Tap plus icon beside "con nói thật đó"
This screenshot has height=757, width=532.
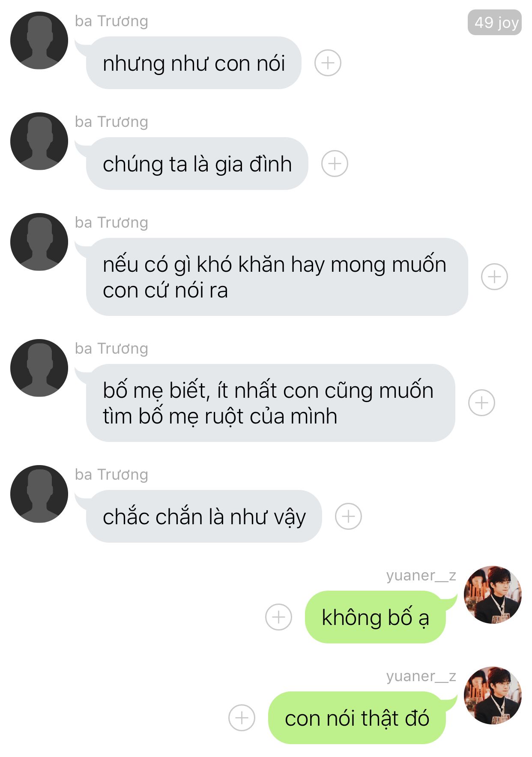point(242,718)
